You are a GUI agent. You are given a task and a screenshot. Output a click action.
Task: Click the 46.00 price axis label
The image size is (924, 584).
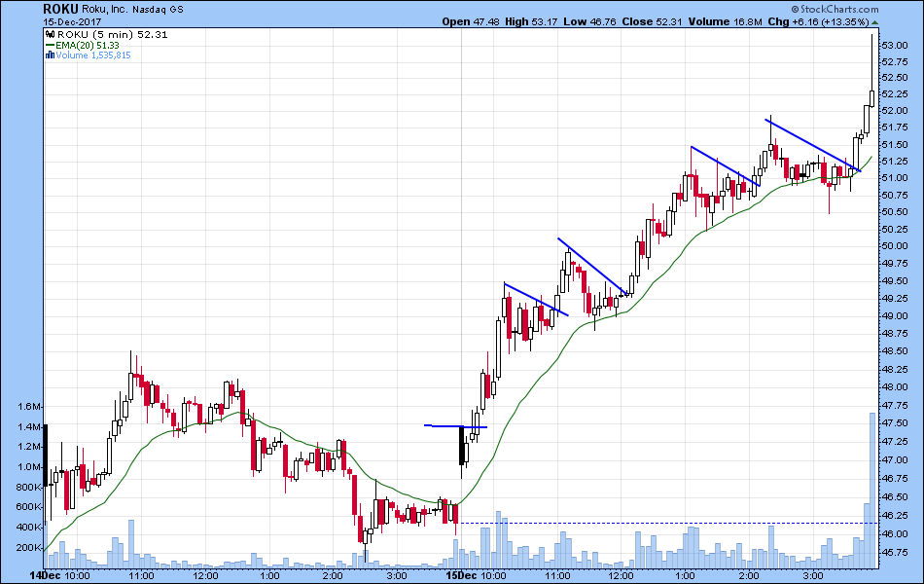pos(895,533)
